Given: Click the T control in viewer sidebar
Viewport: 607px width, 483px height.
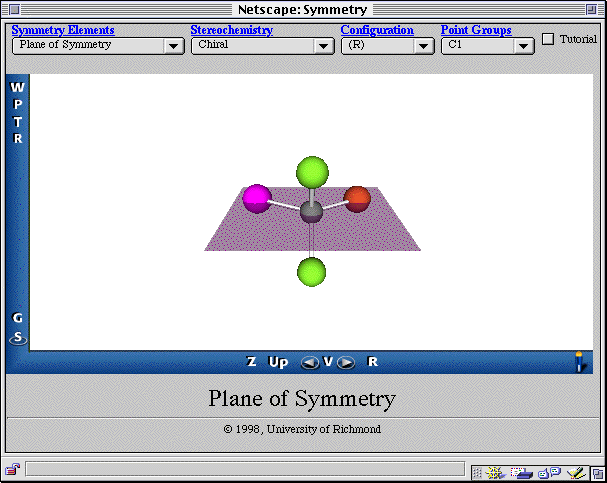Looking at the screenshot, I should point(17,123).
